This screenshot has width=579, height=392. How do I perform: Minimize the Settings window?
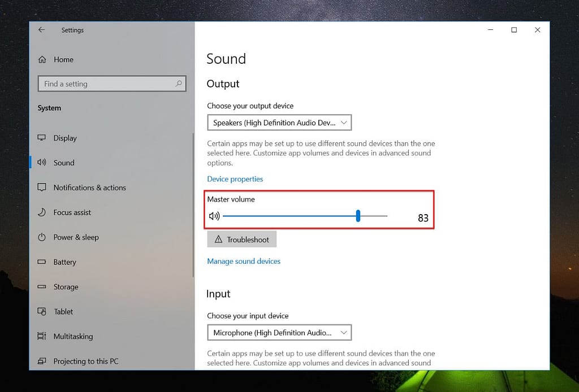(490, 30)
